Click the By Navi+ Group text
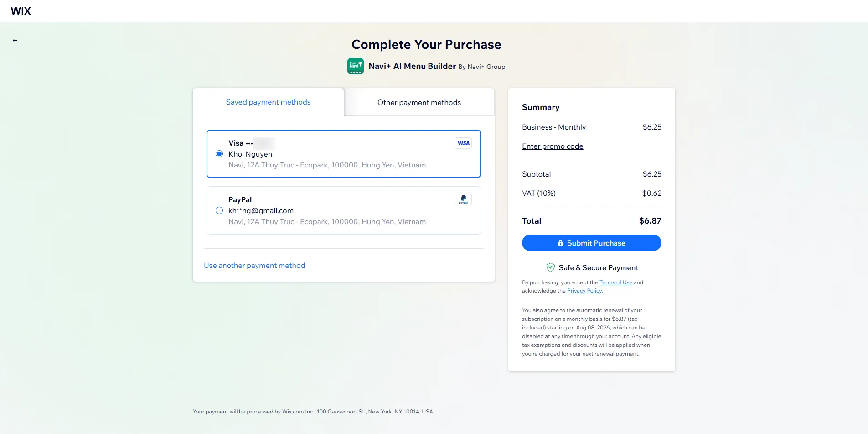The width and height of the screenshot is (868, 434). coord(481,67)
